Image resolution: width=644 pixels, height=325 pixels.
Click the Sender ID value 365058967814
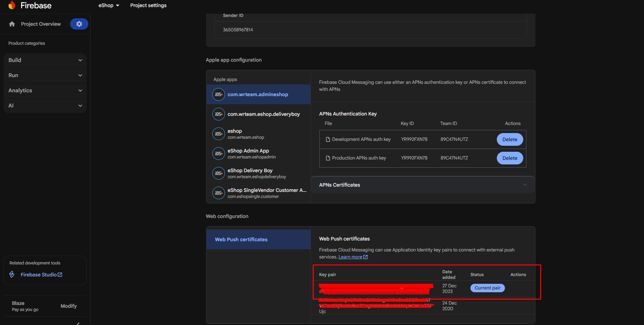click(x=238, y=30)
